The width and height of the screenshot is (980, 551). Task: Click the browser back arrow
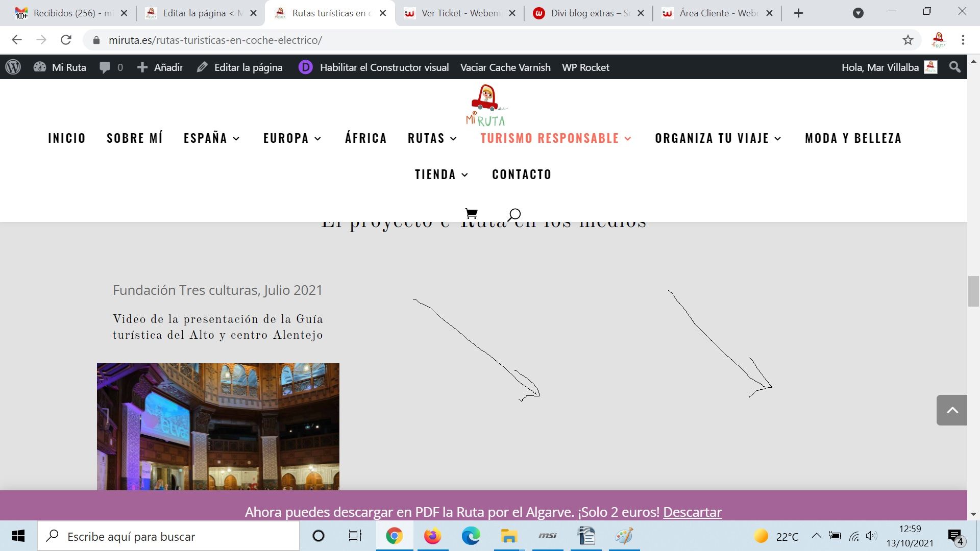click(17, 40)
